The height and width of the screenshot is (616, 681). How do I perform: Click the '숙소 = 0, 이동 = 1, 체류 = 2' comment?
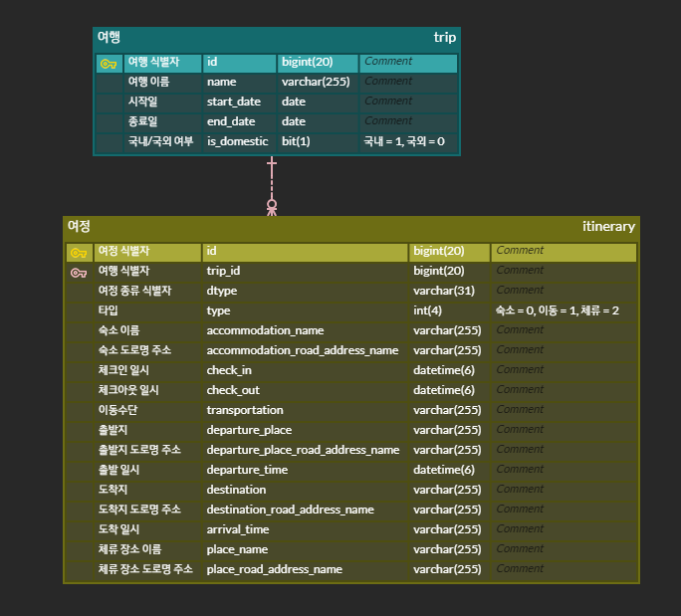pyautogui.click(x=564, y=311)
